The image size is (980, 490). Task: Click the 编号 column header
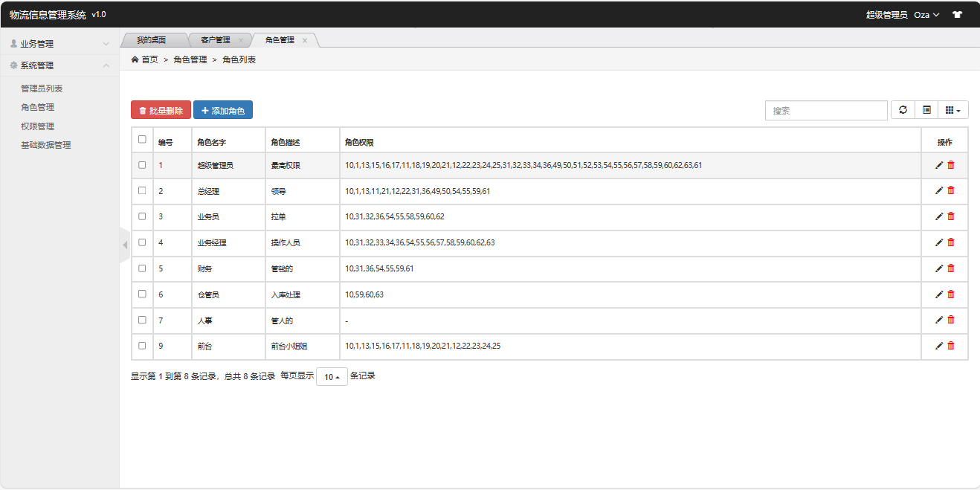pyautogui.click(x=172, y=140)
